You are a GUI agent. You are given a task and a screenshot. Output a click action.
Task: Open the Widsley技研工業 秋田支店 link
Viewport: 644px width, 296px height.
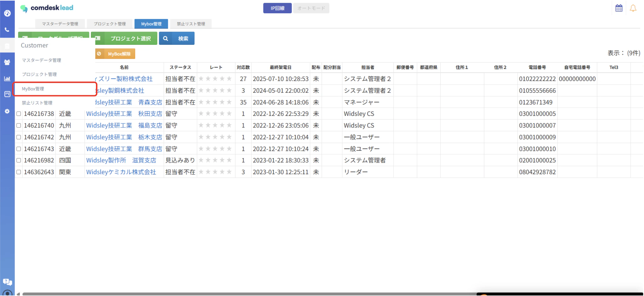pyautogui.click(x=124, y=114)
